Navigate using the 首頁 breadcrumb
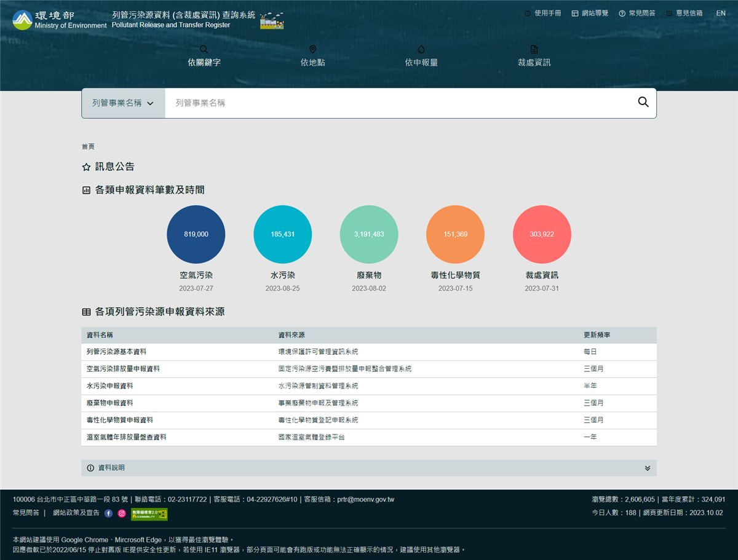This screenshot has height=560, width=738. (87, 146)
